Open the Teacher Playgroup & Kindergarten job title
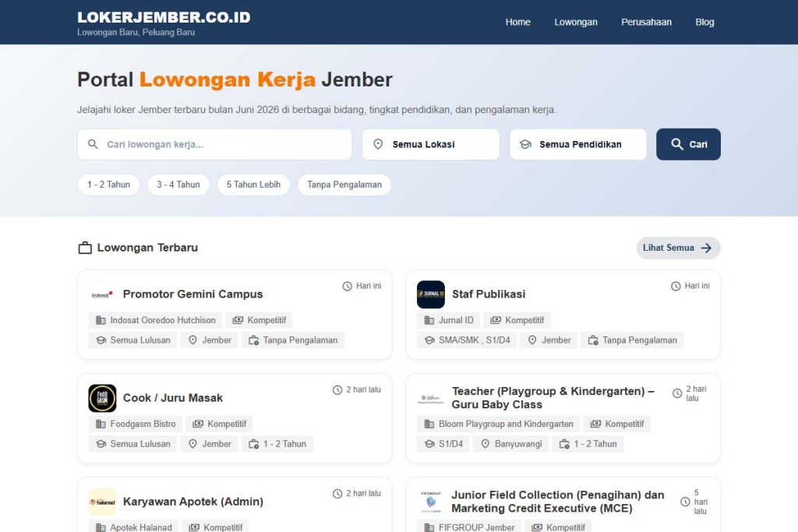The width and height of the screenshot is (798, 532). (553, 398)
